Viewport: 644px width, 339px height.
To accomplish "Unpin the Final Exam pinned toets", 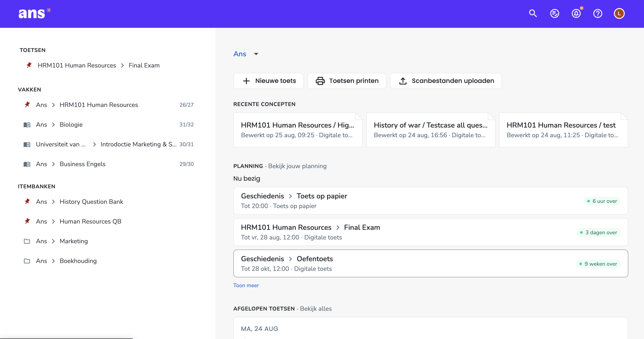I will [29, 65].
